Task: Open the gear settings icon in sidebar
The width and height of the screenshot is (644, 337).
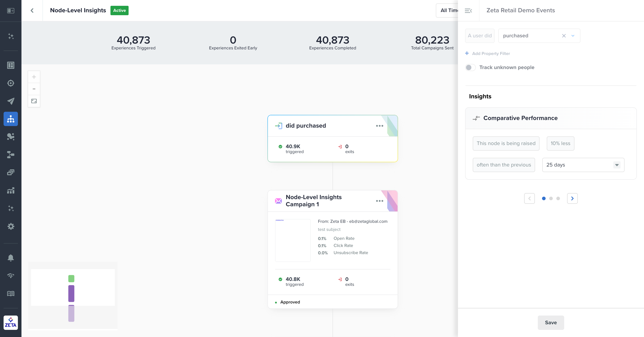Action: 11,226
